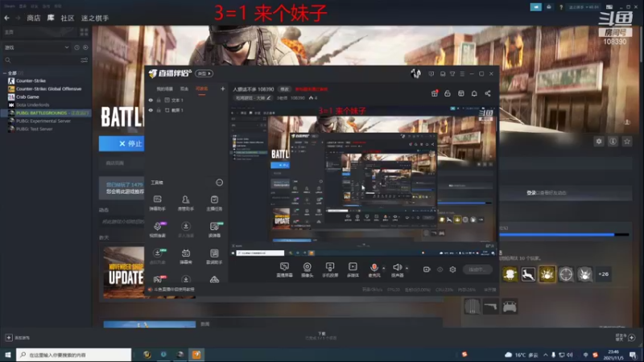Click the Steam library search field

pos(41,60)
